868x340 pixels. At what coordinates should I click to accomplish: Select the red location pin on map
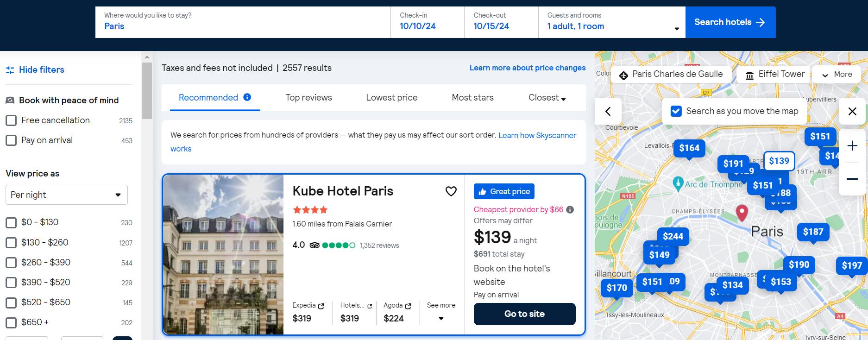[742, 213]
